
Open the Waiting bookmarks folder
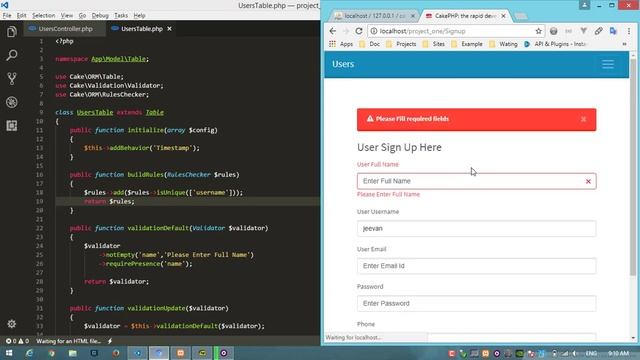tap(503, 44)
